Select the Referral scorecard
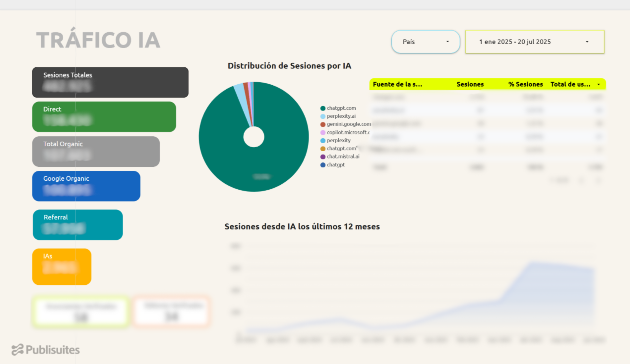The image size is (630, 364). [78, 225]
